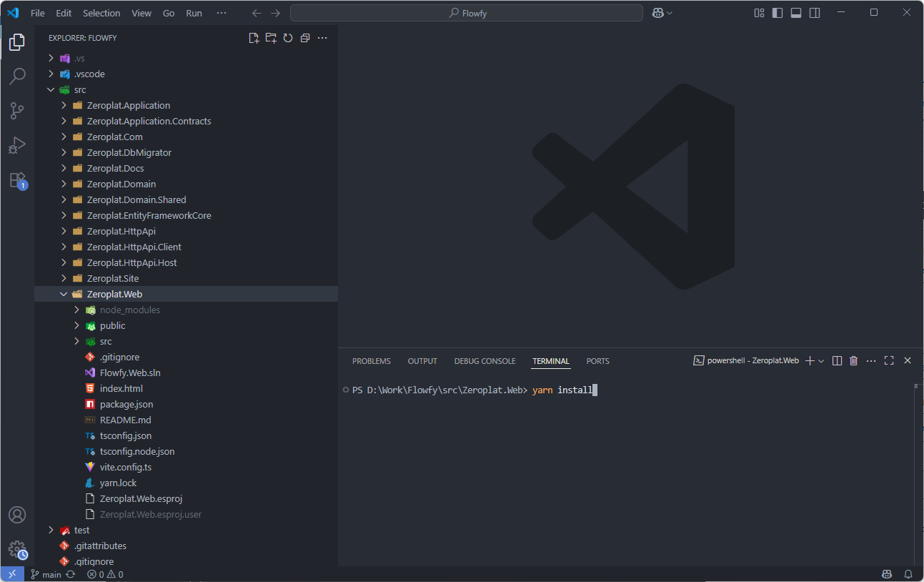This screenshot has width=924, height=582.
Task: Click the Flowfy command center search box
Action: coord(467,13)
